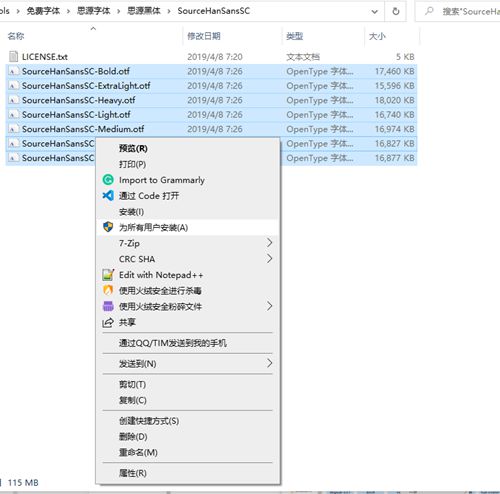Navigate to 思源黑体 breadcrumb folder

click(144, 11)
